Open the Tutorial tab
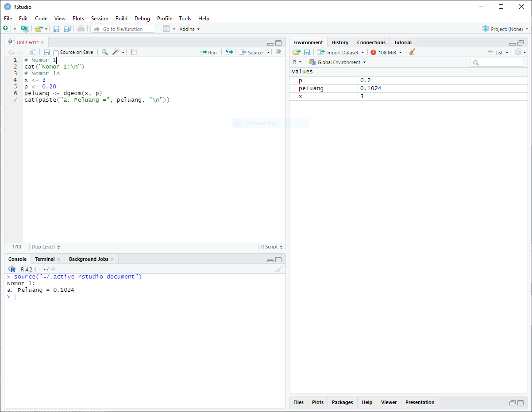532x412 pixels. [403, 42]
